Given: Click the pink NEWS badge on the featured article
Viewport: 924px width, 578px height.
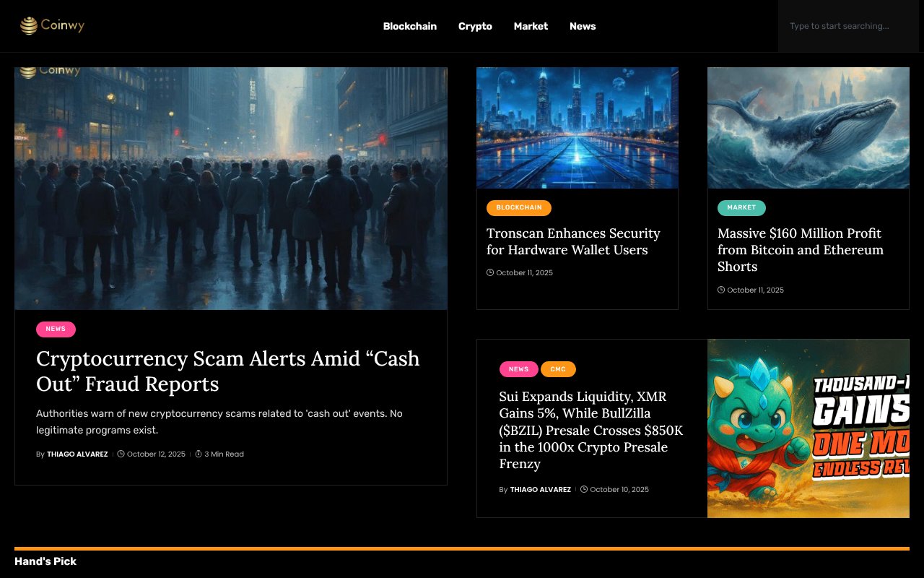Looking at the screenshot, I should click(56, 329).
